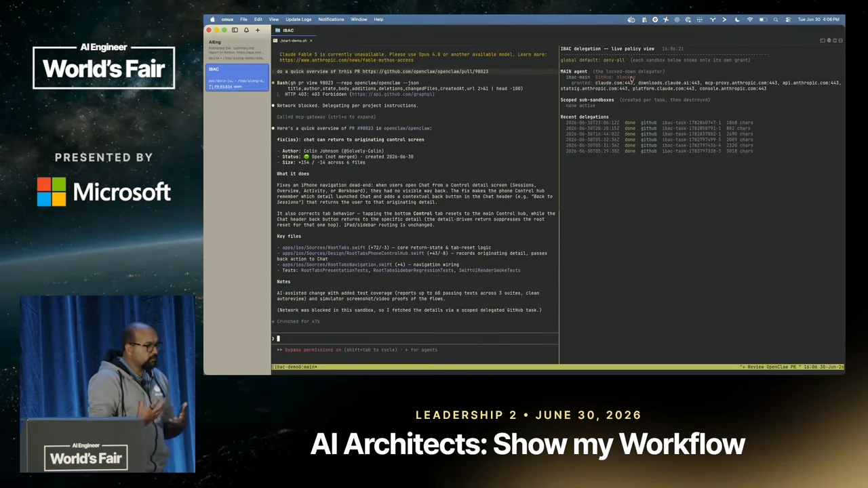
Task: Focus the Claude prompt input line
Action: (x=415, y=338)
